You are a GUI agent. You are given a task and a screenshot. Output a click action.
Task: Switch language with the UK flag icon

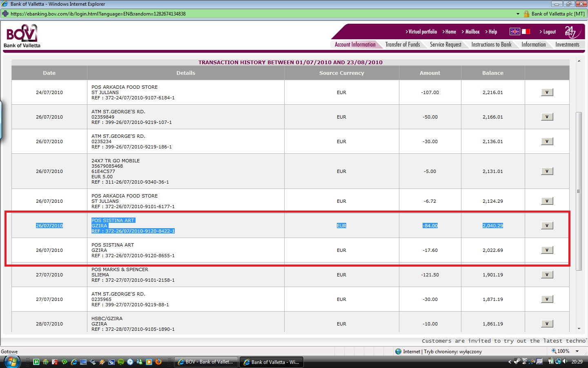point(514,31)
